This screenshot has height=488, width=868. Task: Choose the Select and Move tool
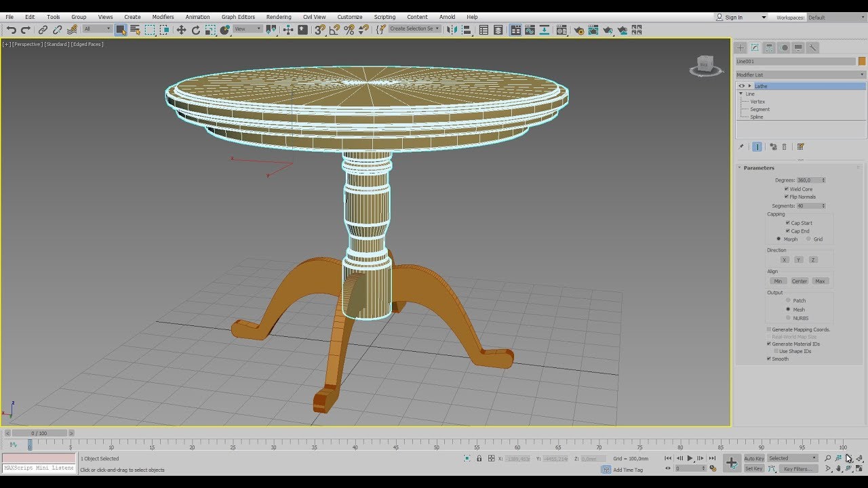pyautogui.click(x=181, y=30)
